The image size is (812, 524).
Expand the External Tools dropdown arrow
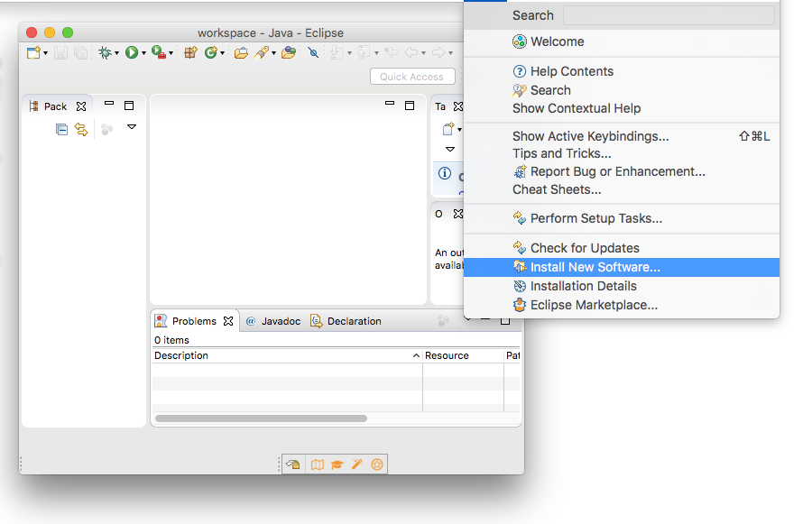pyautogui.click(x=171, y=53)
